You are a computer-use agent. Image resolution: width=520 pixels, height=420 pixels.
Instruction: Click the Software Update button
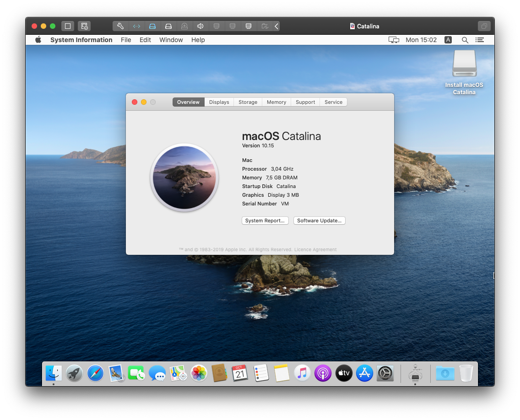(x=320, y=221)
